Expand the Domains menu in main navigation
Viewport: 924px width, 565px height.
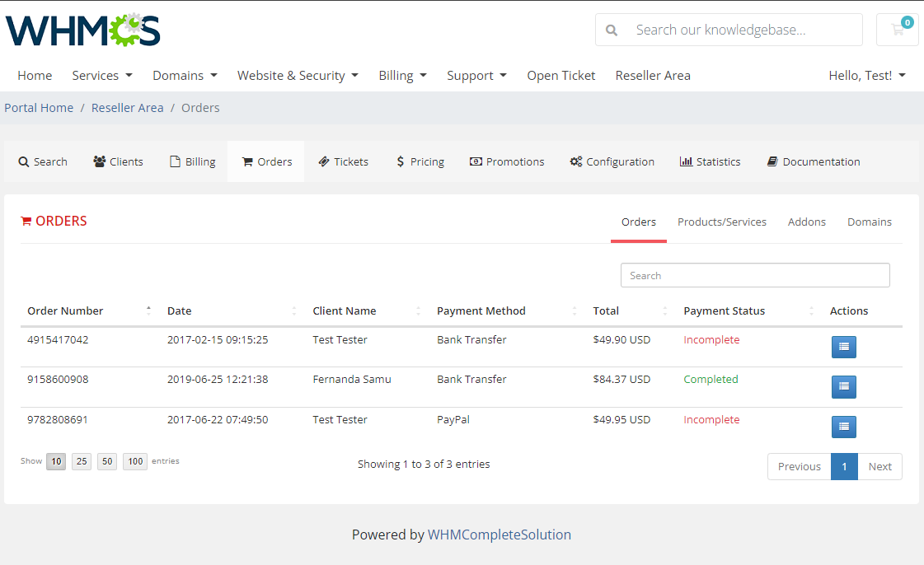point(185,75)
